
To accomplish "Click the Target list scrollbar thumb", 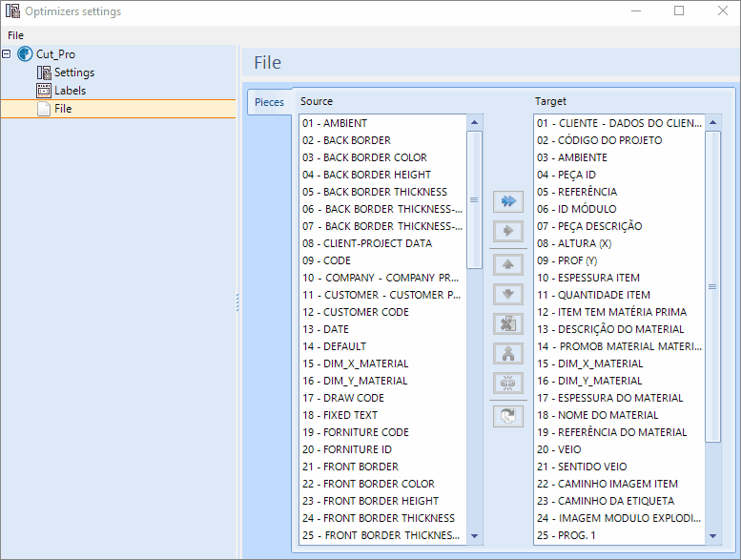I will point(713,287).
